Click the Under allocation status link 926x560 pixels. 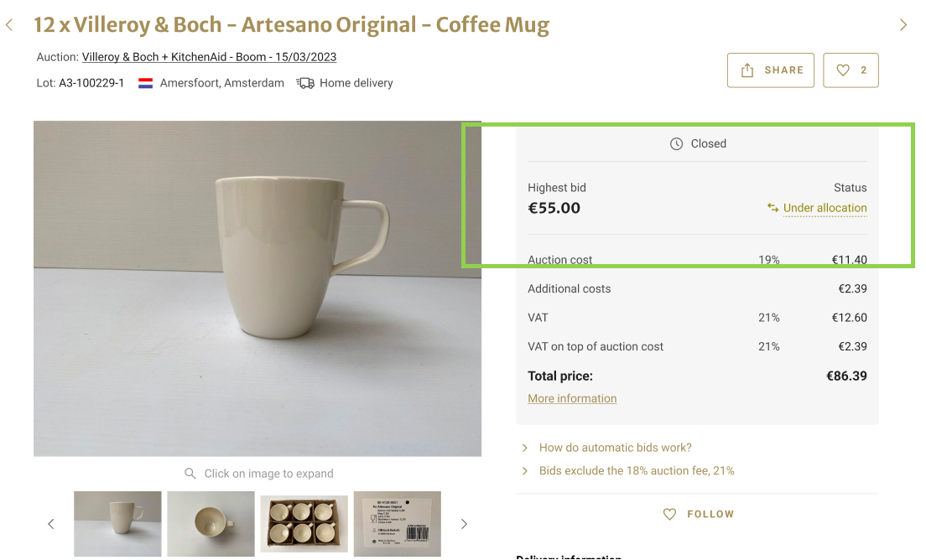click(x=825, y=208)
